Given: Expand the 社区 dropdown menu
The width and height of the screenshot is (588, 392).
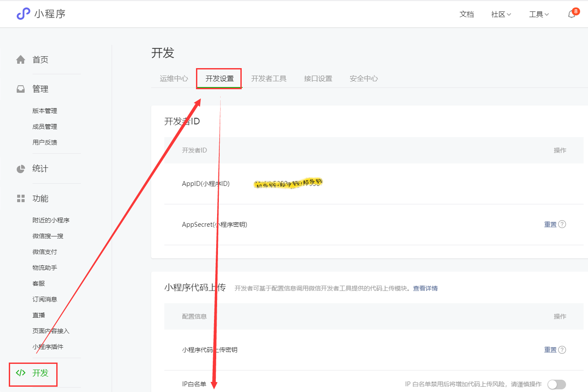Looking at the screenshot, I should click(x=501, y=14).
